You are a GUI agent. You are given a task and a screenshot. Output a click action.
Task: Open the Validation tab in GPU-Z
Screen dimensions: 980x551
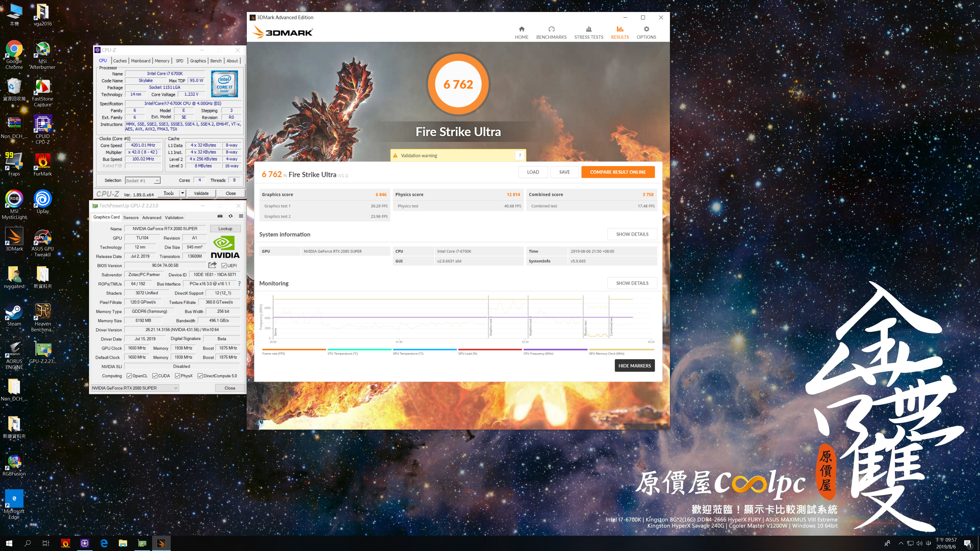click(174, 218)
